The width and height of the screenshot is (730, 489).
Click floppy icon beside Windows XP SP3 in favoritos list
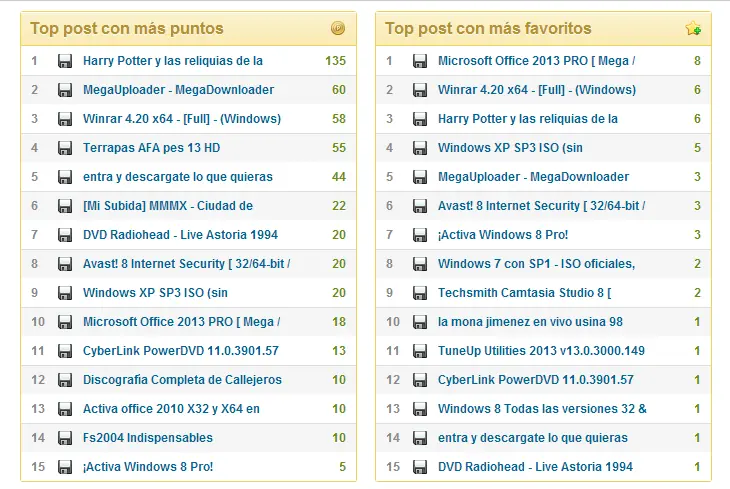point(420,148)
